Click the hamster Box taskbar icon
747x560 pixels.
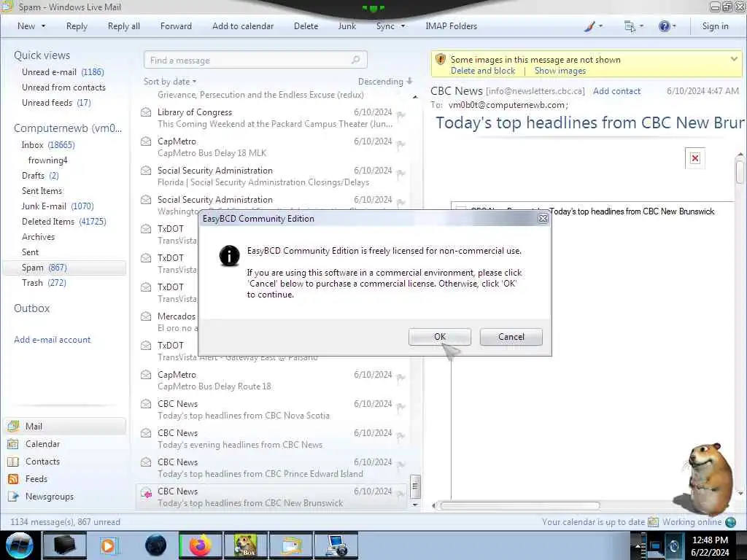point(245,545)
